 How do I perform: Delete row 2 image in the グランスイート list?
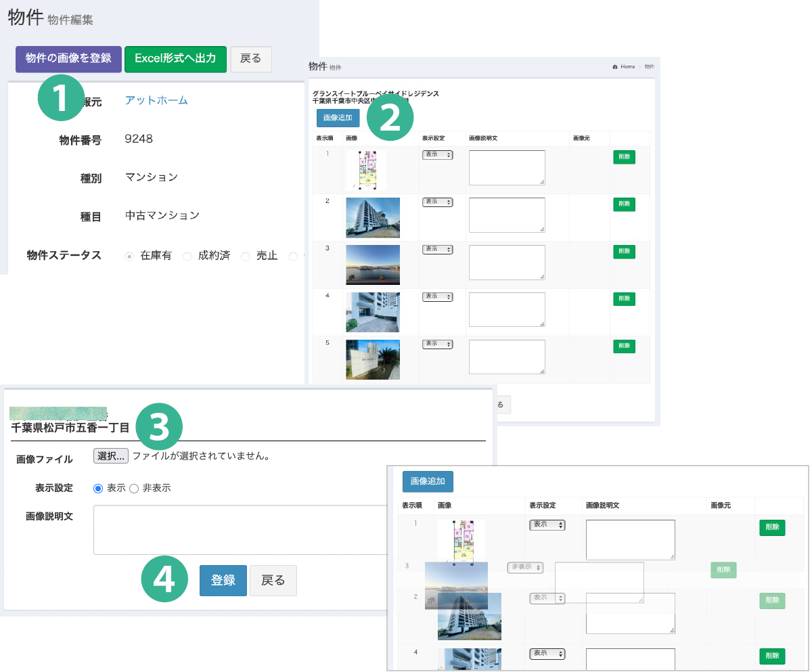click(x=624, y=204)
